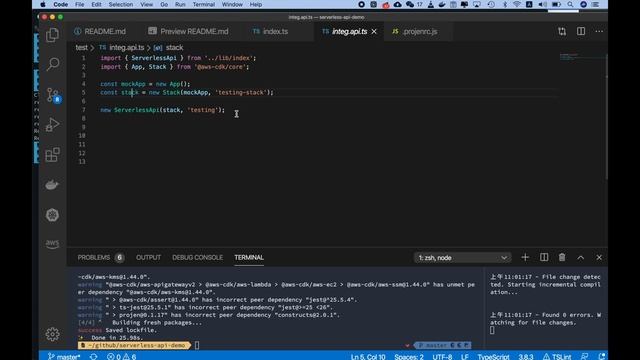The width and height of the screenshot is (640, 360).
Task: Close the terminal panel
Action: pyautogui.click(x=599, y=258)
